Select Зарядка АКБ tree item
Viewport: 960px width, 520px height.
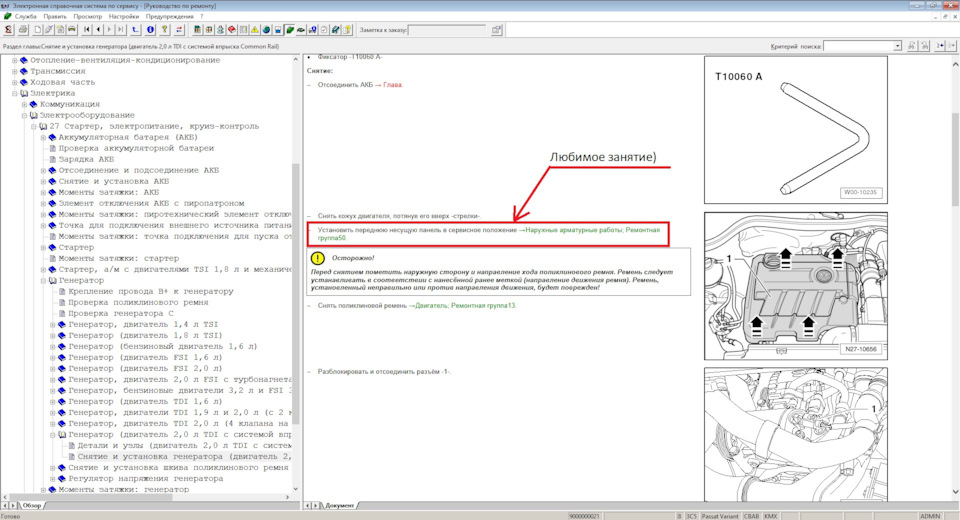(86, 159)
